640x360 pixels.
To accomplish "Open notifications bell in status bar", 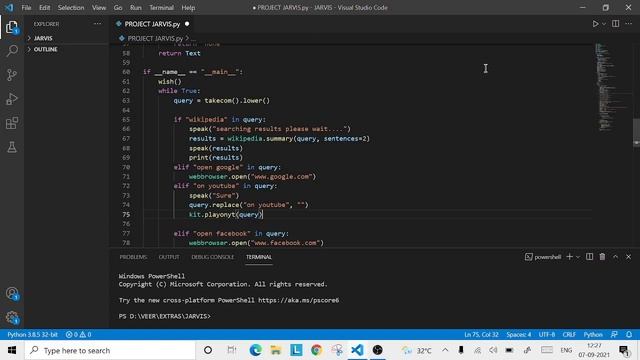I will (629, 334).
